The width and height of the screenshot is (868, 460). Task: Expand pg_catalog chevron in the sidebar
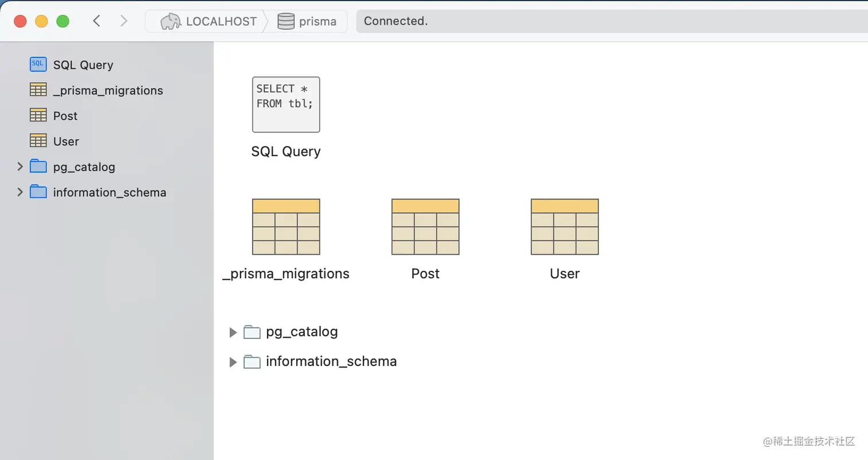tap(20, 166)
